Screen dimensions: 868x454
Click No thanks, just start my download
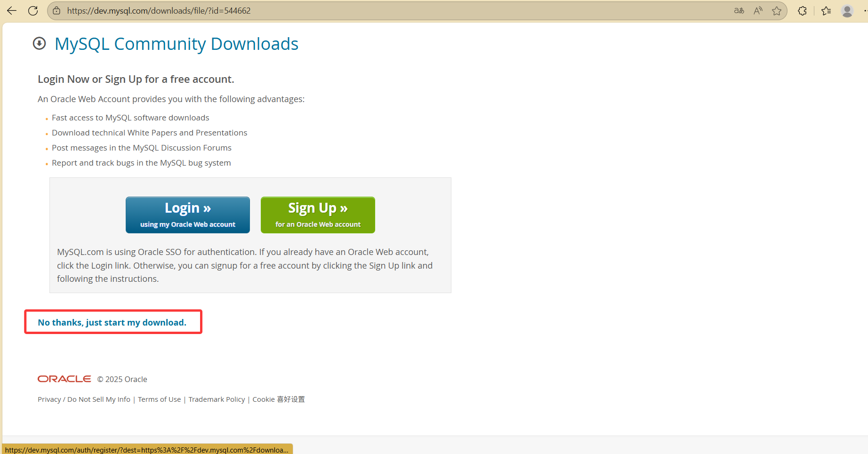[x=112, y=322]
